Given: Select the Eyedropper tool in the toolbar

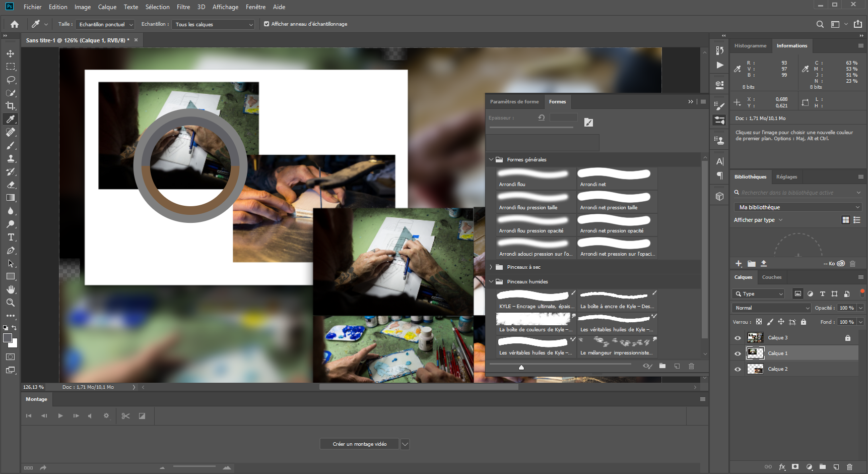Looking at the screenshot, I should (x=11, y=120).
